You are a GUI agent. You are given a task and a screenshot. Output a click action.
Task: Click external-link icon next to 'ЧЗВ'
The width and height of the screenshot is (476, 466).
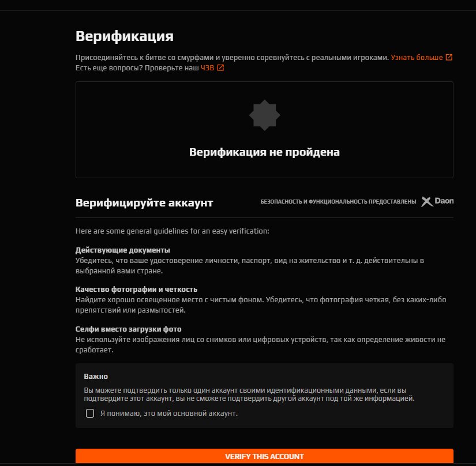point(220,67)
